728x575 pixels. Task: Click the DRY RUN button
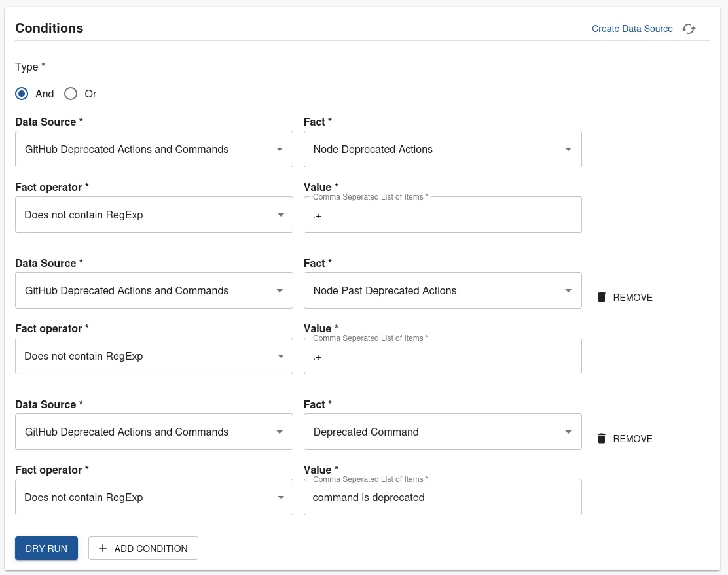point(46,548)
